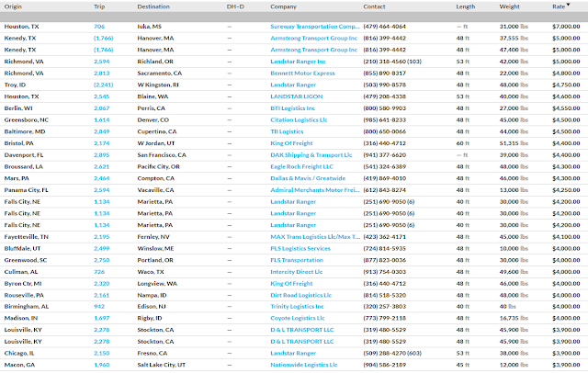Screen dimensions: 588x373
Task: Click trip 706 link for Houston to Iuka
Action: (x=99, y=27)
